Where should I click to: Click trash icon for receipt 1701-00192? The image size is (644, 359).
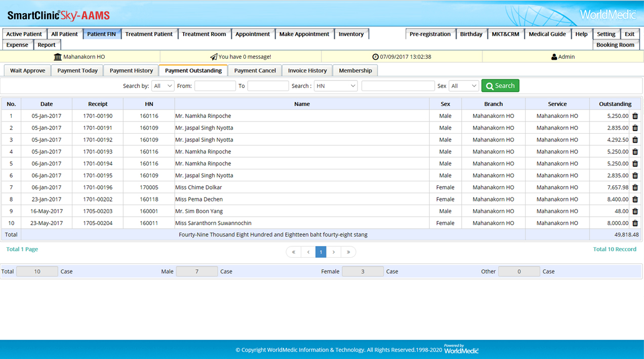[635, 140]
